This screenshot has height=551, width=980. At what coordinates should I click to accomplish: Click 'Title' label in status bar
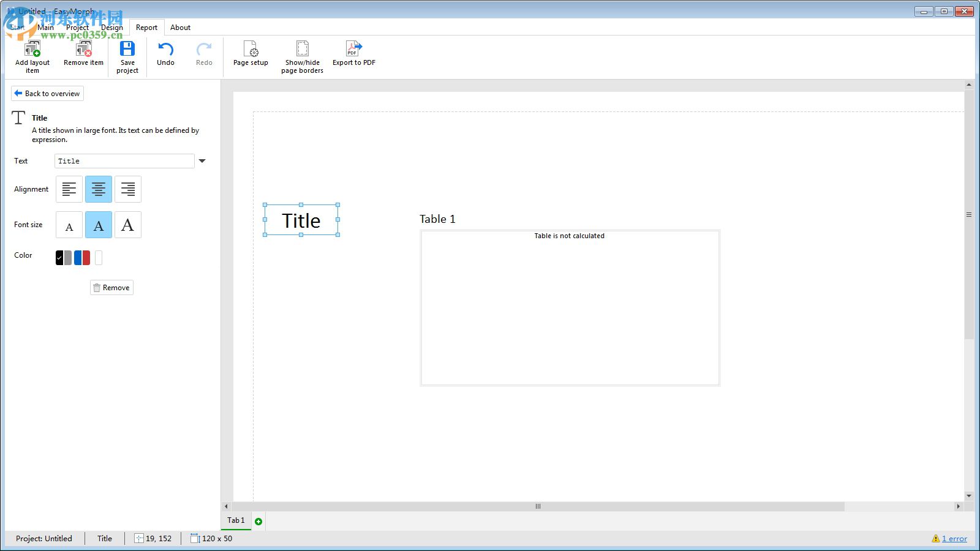[x=105, y=539]
